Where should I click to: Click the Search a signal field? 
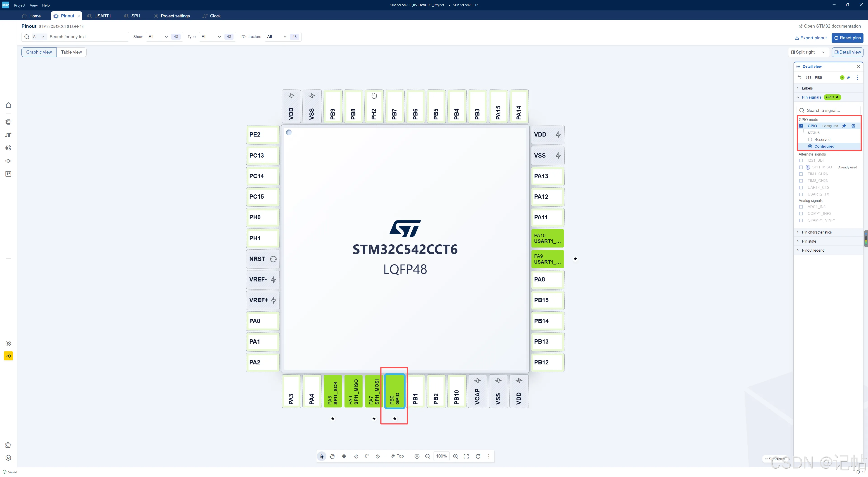(x=828, y=110)
